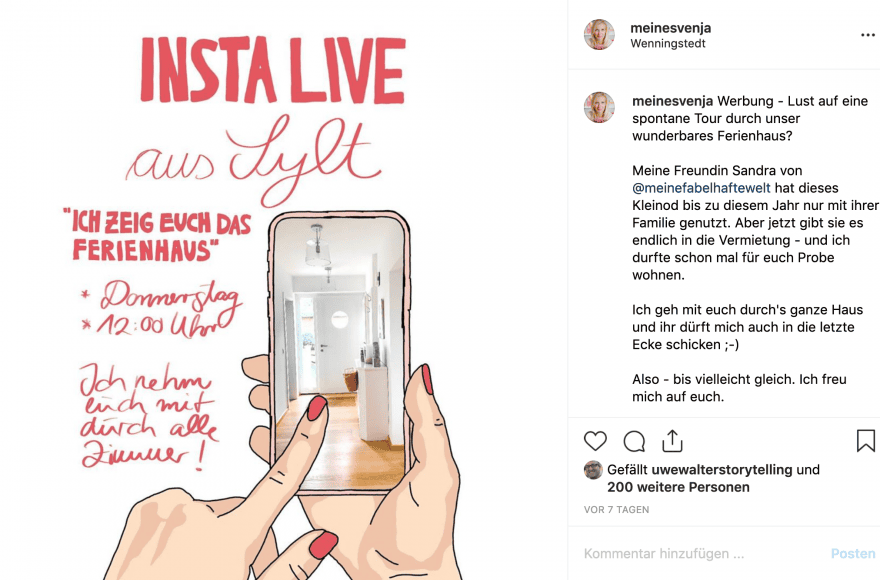Click meinesvenja avatar beside the caption
Viewport: 880px width, 580px height.
599,107
